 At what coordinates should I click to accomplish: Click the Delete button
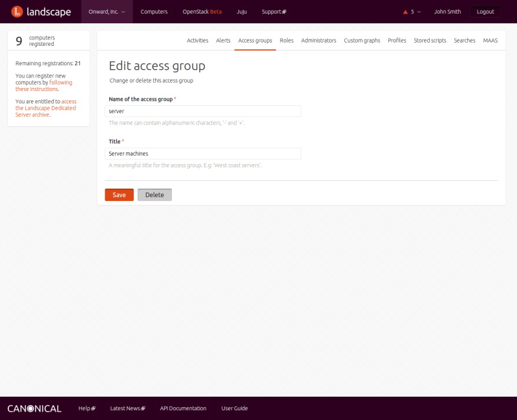click(x=154, y=195)
